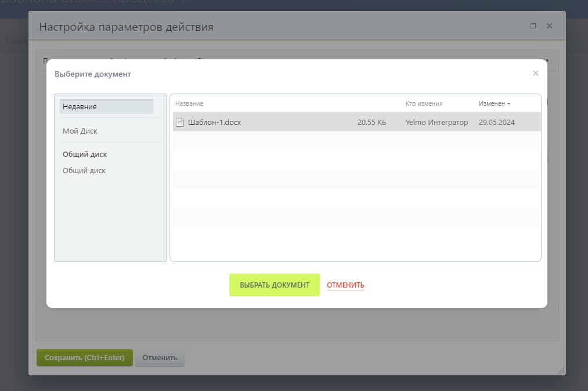The image size is (588, 391).
Task: Click the Yelmo Интегратор modifier cell
Action: 437,123
